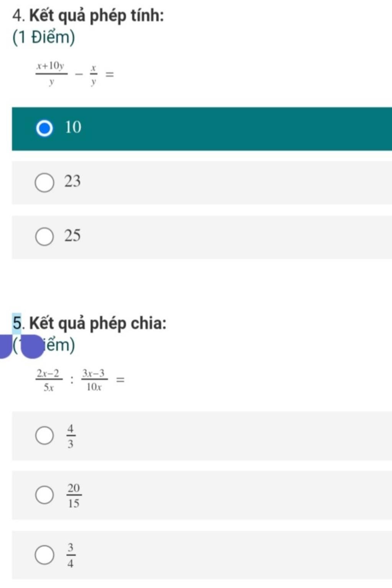This screenshot has height=588, width=392.
Task: Click the (1 Điểm) label under question 4
Action: coord(44,38)
